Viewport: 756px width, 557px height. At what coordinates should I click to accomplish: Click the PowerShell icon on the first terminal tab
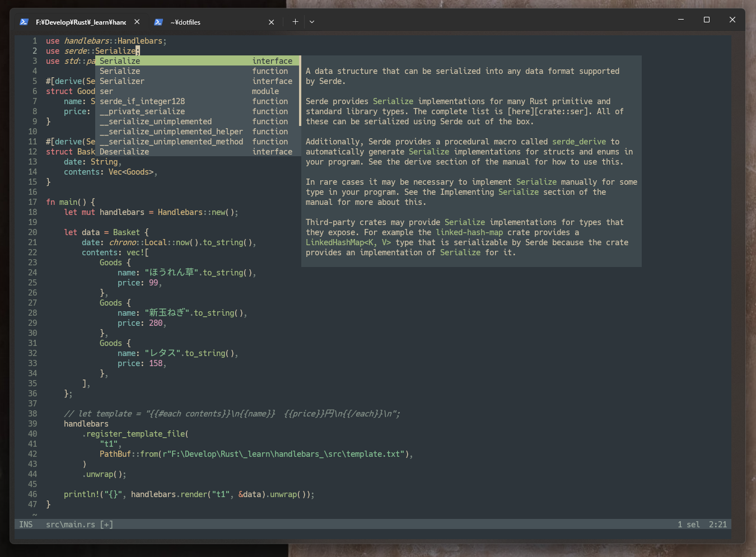click(x=24, y=21)
